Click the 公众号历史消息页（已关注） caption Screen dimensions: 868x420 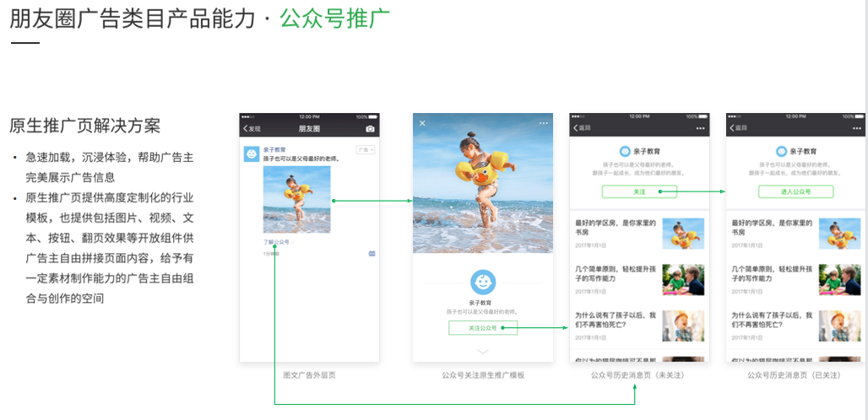click(795, 375)
